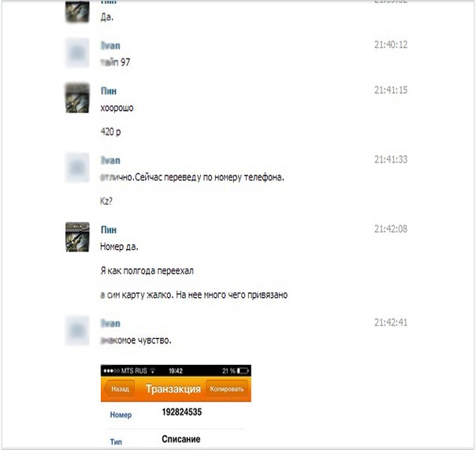The image size is (476, 450).
Task: Click the battery icon in phone status bar
Action: pyautogui.click(x=243, y=370)
